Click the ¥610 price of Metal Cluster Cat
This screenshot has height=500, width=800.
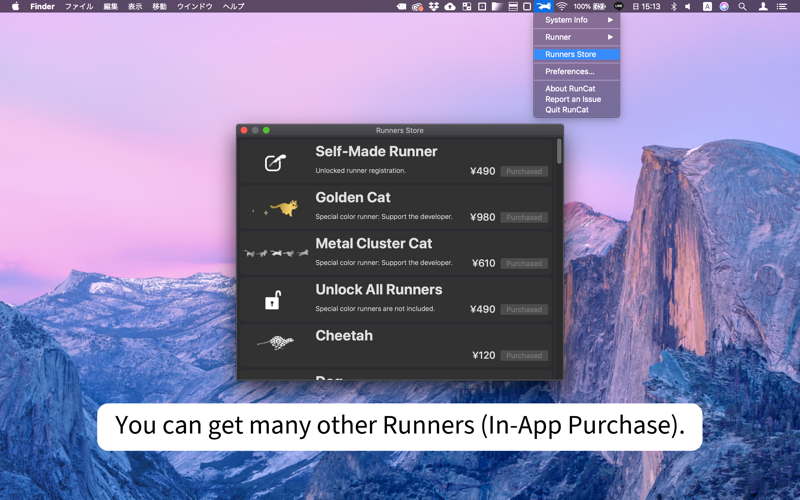coord(484,263)
